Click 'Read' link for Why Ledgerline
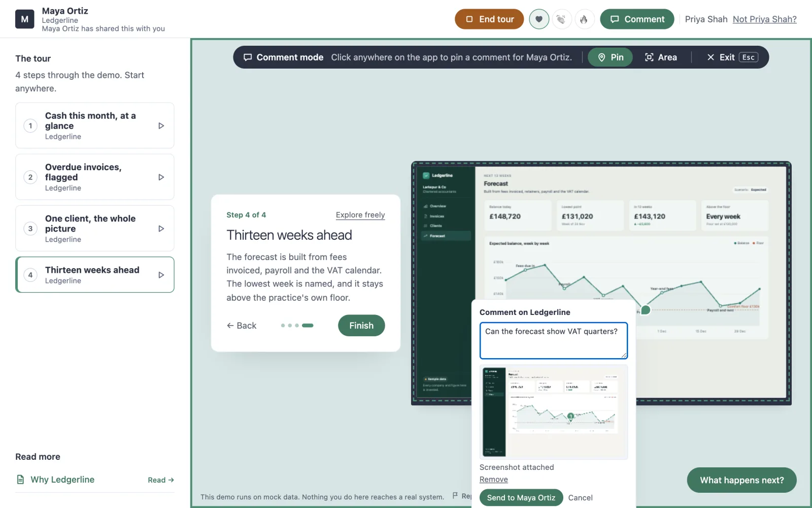This screenshot has height=508, width=812. 161,480
